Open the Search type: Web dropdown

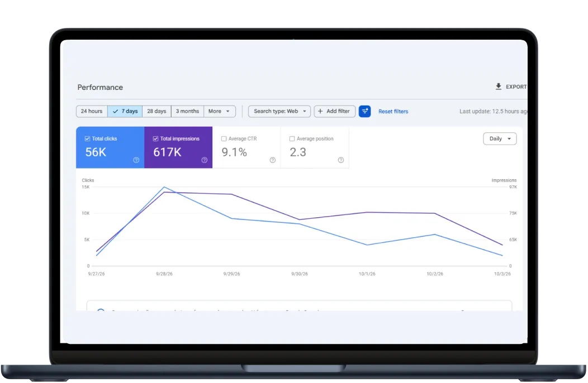coord(279,111)
